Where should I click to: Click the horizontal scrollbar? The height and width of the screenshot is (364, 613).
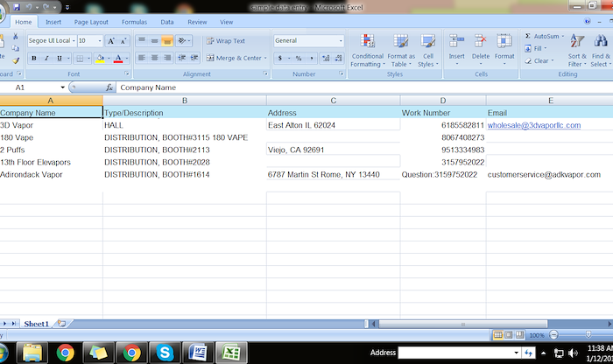point(463,324)
